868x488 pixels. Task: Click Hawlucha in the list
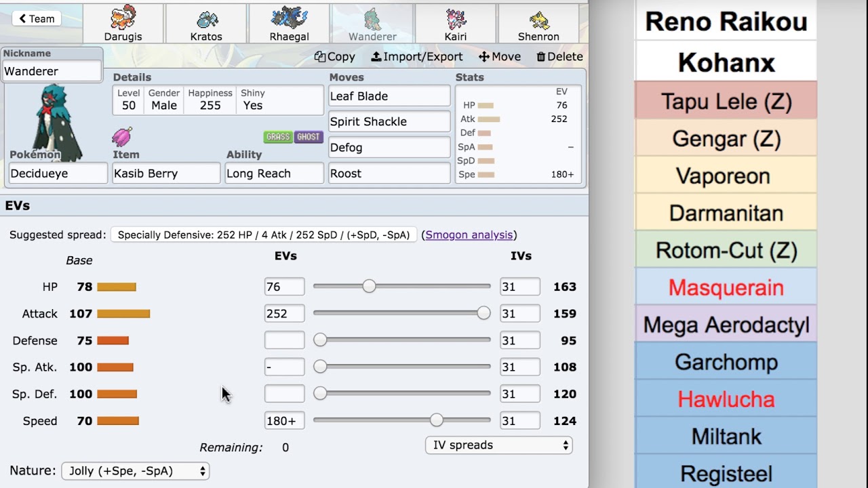[726, 399]
